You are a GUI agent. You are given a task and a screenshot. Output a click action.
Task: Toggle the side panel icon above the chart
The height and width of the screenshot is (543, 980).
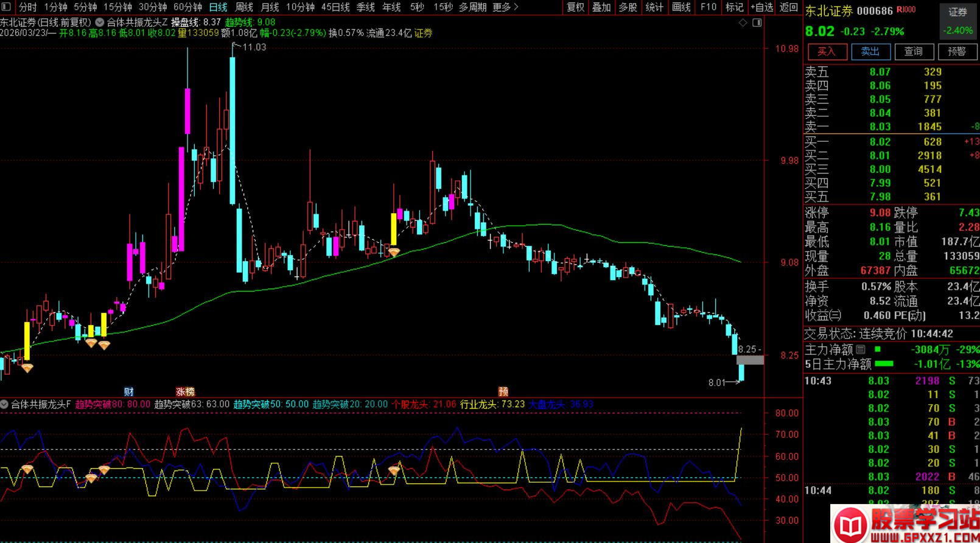click(x=757, y=23)
